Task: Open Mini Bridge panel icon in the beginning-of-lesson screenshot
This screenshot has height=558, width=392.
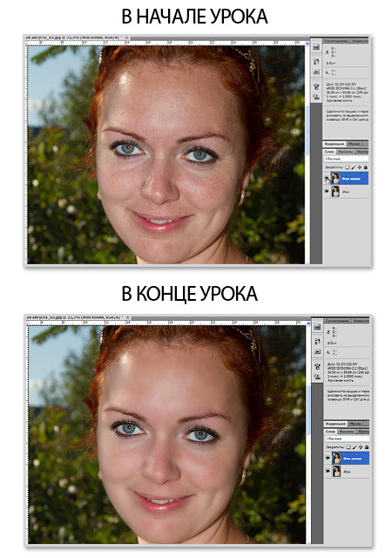Action: pos(316,47)
